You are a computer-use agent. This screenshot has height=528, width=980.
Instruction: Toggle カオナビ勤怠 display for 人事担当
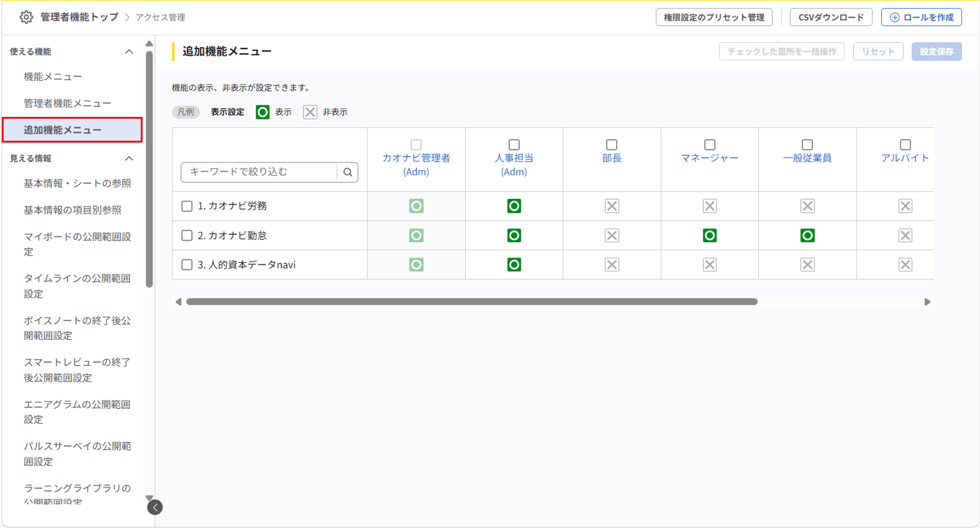[x=514, y=235]
